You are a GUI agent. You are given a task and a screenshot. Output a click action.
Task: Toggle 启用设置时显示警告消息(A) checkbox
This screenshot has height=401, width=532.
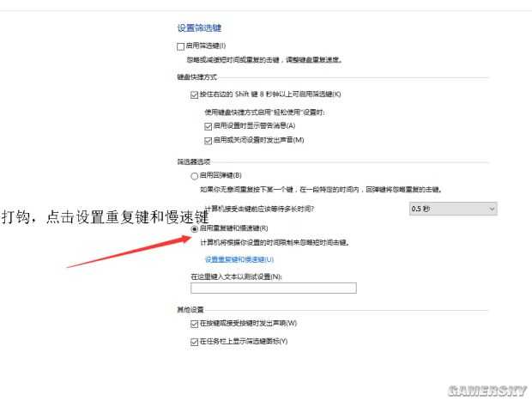(x=209, y=125)
